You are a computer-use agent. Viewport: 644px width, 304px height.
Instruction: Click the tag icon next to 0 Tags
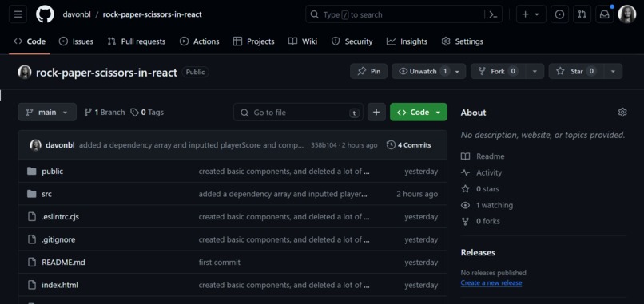point(134,112)
